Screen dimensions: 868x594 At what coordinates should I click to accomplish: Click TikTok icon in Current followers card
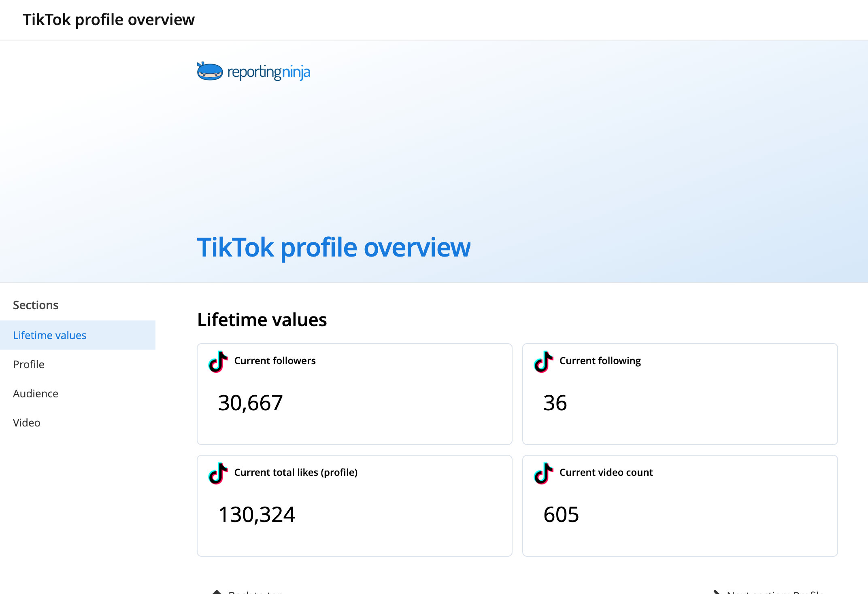coord(218,361)
